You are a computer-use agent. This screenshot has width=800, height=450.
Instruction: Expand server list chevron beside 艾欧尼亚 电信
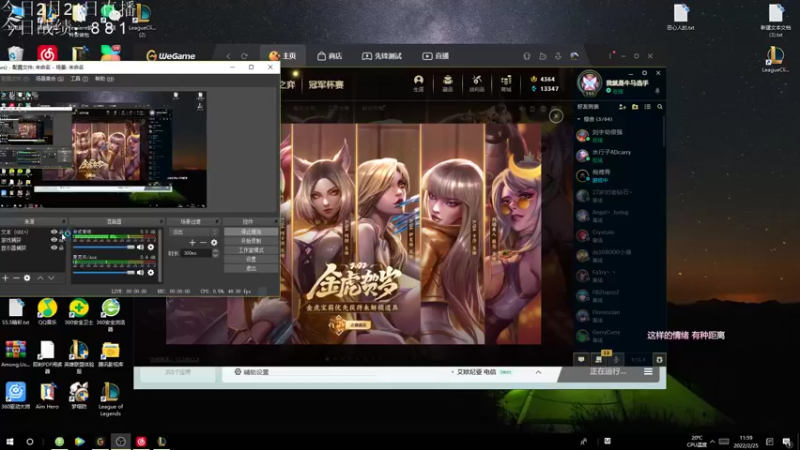[x=538, y=372]
